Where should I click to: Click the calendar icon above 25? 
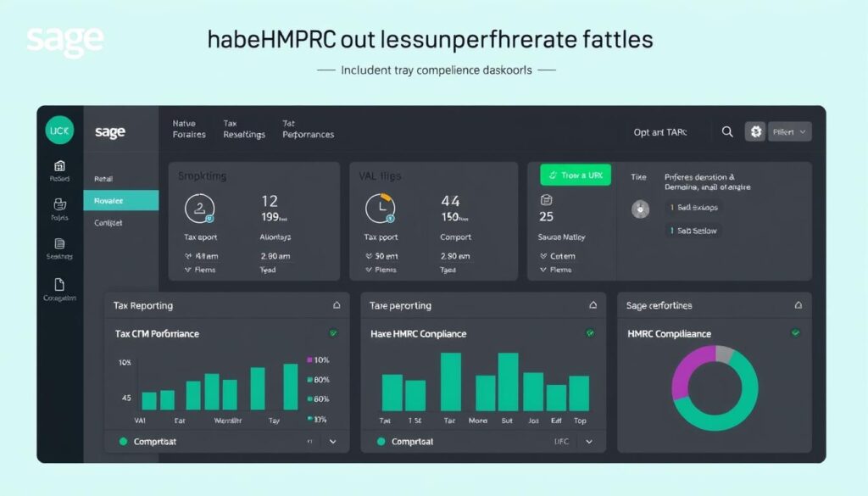pyautogui.click(x=547, y=200)
